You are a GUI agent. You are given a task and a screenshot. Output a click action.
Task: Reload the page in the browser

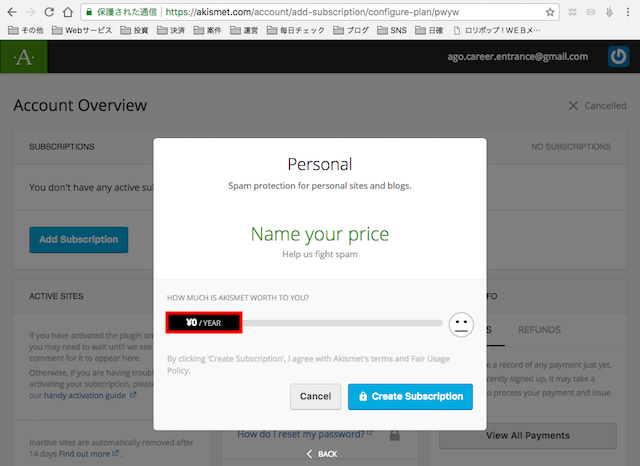pyautogui.click(x=45, y=12)
